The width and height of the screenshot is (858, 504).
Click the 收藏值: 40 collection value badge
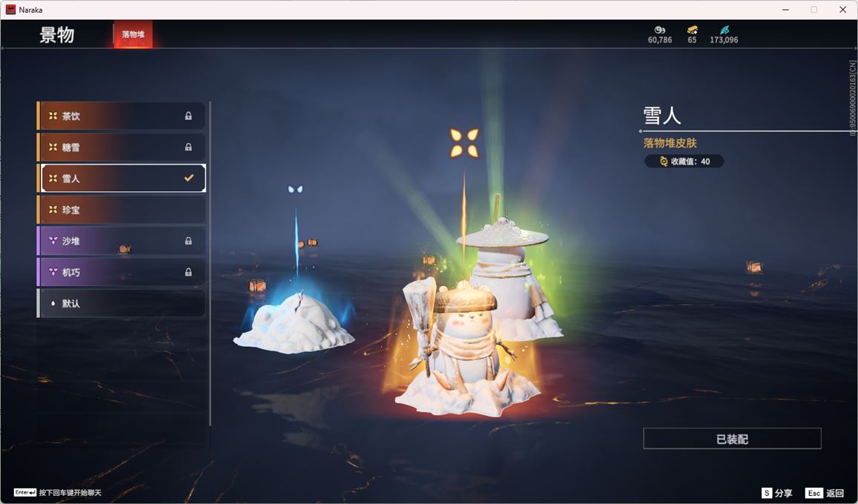(684, 162)
